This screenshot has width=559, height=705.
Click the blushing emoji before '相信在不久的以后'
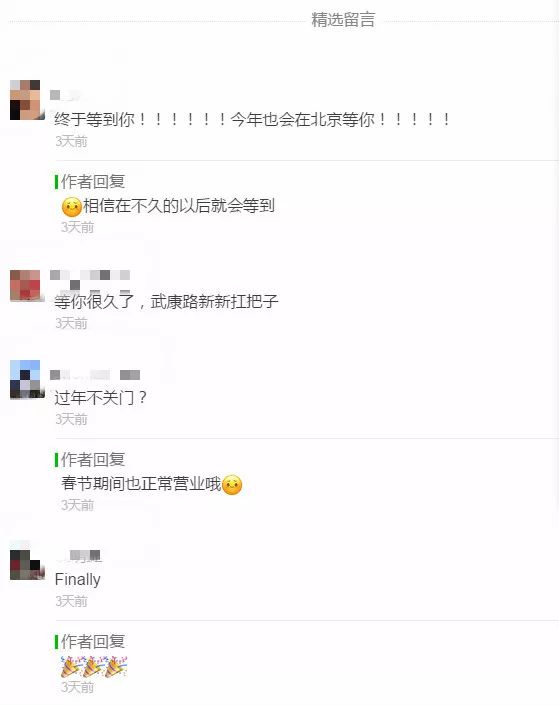[72, 207]
